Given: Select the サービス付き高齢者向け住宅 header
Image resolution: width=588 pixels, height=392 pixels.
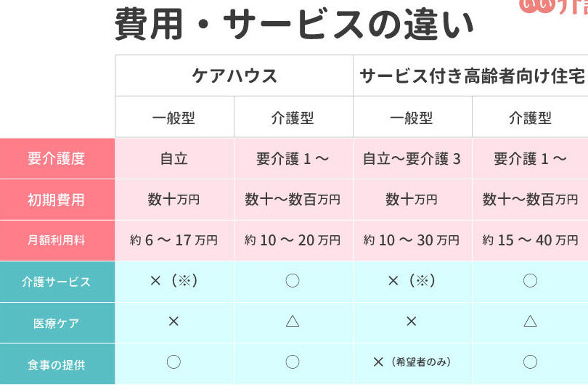Looking at the screenshot, I should coord(471,75).
